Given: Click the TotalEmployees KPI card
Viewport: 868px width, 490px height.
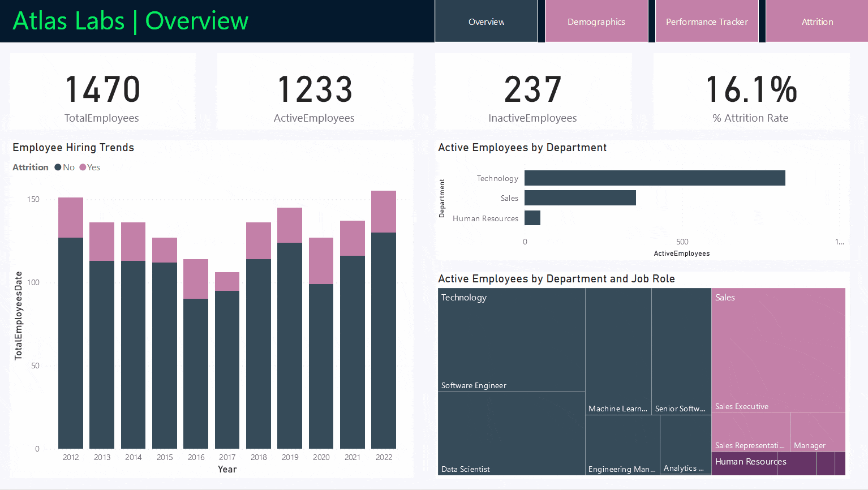Looking at the screenshot, I should tap(102, 92).
